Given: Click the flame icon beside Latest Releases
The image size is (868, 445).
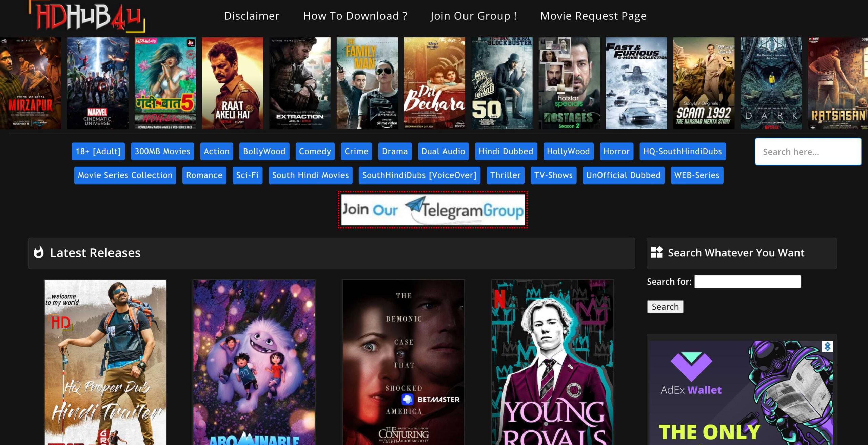Looking at the screenshot, I should [x=39, y=252].
